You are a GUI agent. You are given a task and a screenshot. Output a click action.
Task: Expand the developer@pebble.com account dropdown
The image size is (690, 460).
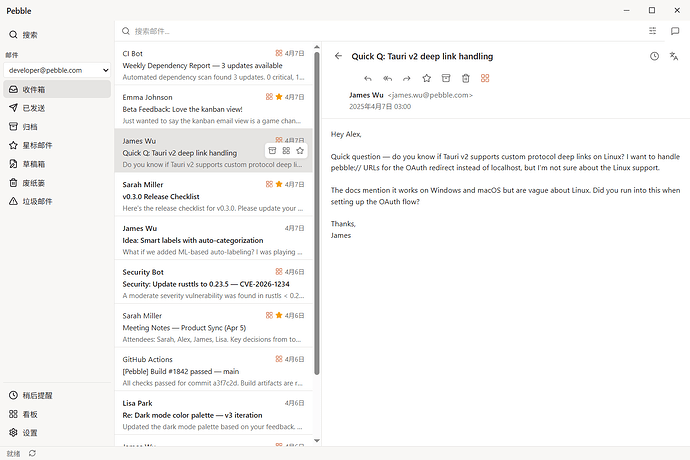tap(57, 70)
